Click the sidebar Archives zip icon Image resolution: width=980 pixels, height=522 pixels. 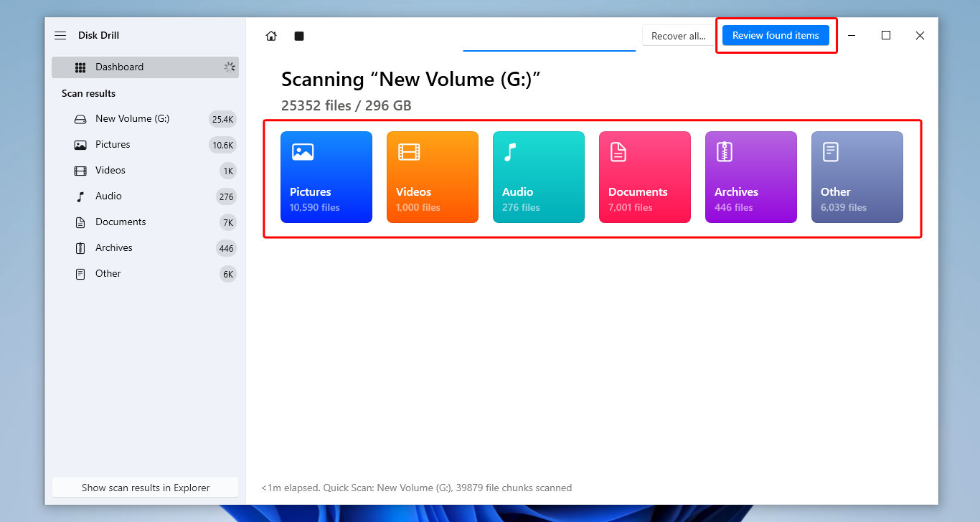80,248
